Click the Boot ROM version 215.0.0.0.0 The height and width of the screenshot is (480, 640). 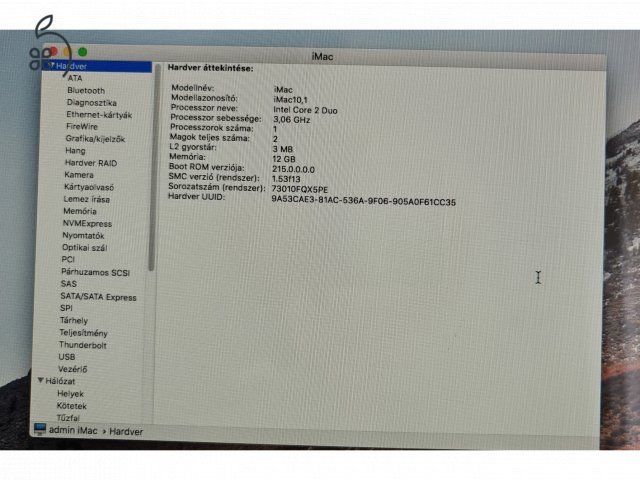(x=293, y=169)
